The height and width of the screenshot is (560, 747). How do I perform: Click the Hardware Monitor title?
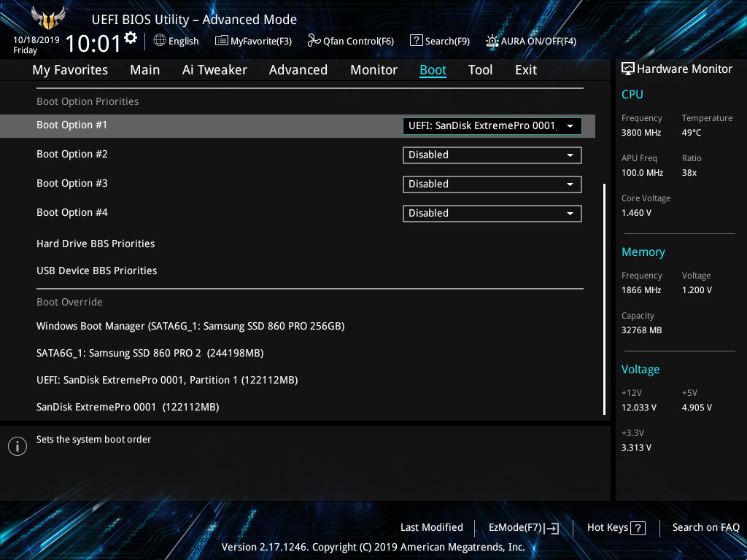(684, 69)
